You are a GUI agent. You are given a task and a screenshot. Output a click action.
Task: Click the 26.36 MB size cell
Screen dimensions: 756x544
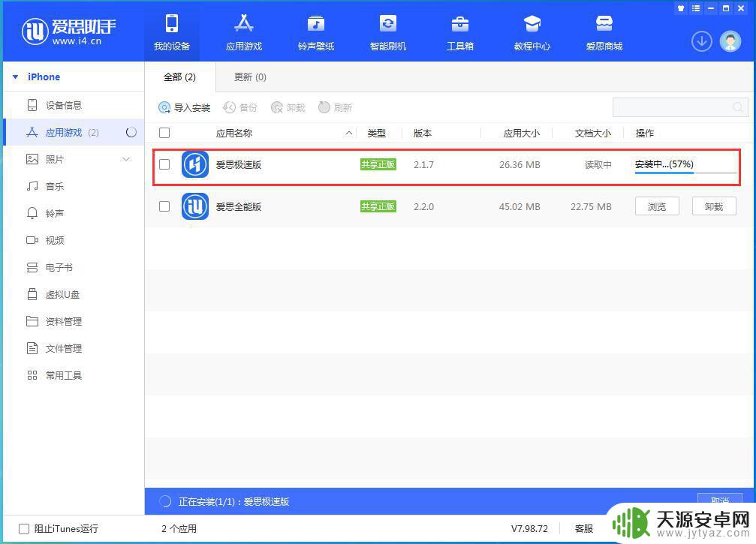point(520,165)
